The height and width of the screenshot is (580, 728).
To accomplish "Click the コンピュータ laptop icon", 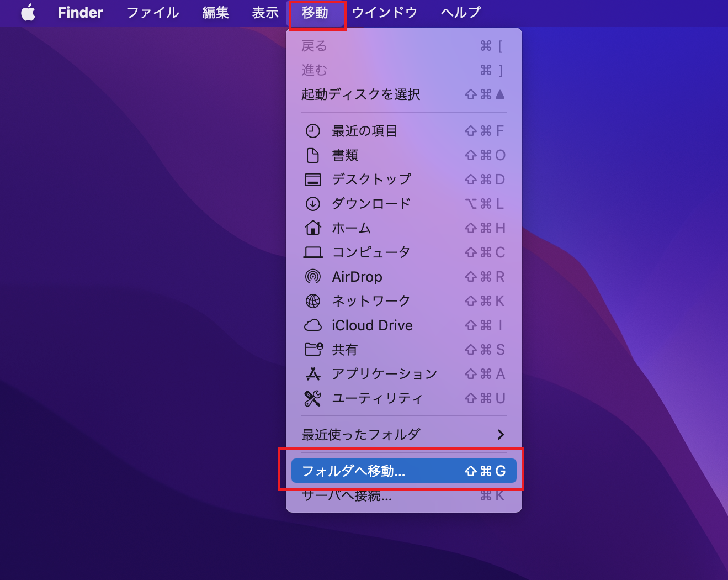I will coord(313,252).
